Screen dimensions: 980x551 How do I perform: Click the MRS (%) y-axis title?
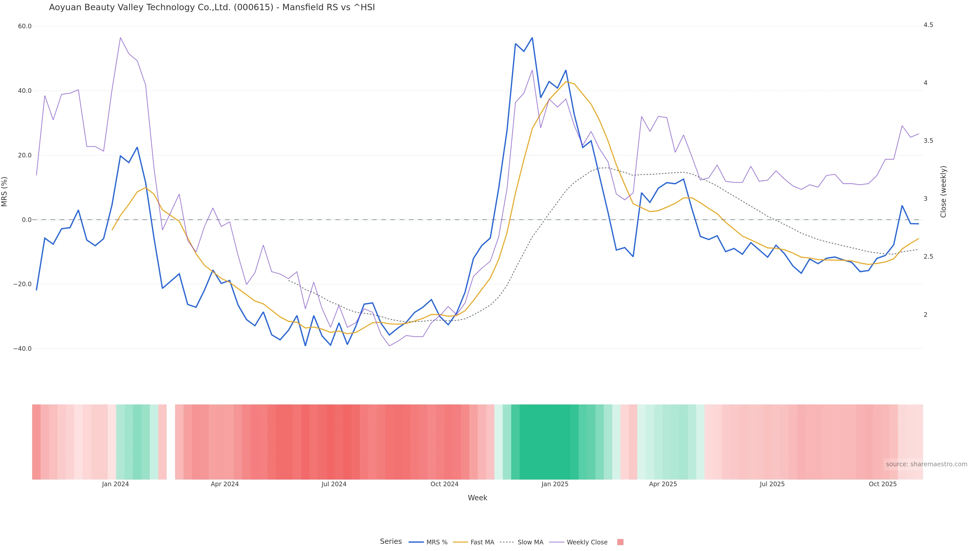(x=5, y=192)
